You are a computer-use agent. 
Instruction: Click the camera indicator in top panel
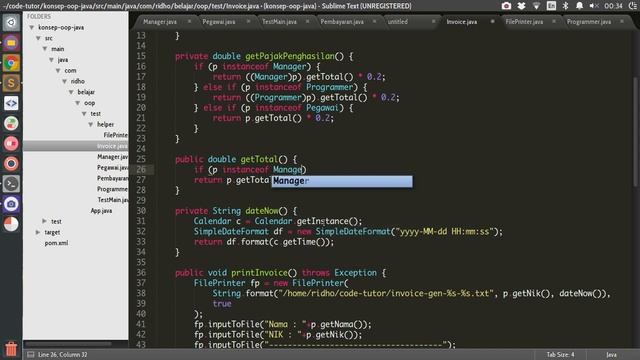pyautogui.click(x=506, y=6)
